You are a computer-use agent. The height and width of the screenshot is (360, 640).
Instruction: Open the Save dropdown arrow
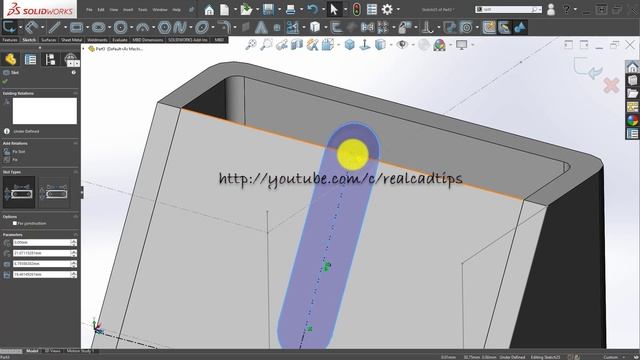click(x=279, y=9)
